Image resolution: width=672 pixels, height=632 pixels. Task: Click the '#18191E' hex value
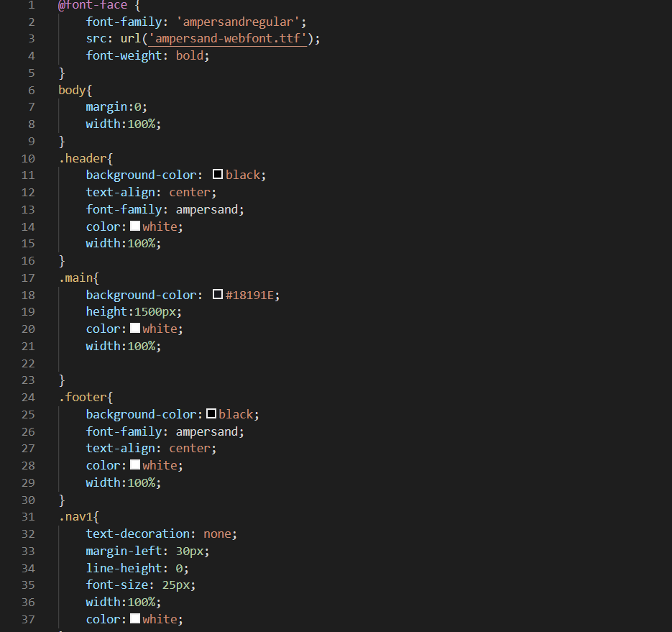(x=249, y=296)
